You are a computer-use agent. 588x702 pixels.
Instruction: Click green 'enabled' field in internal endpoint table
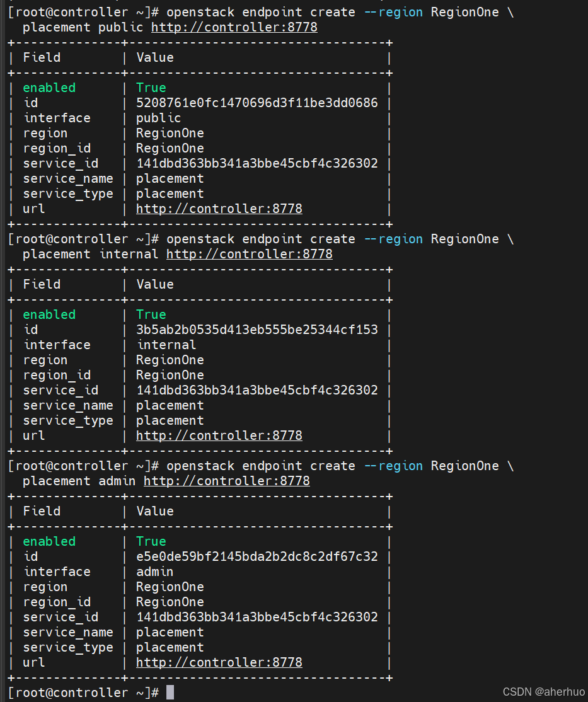[49, 314]
